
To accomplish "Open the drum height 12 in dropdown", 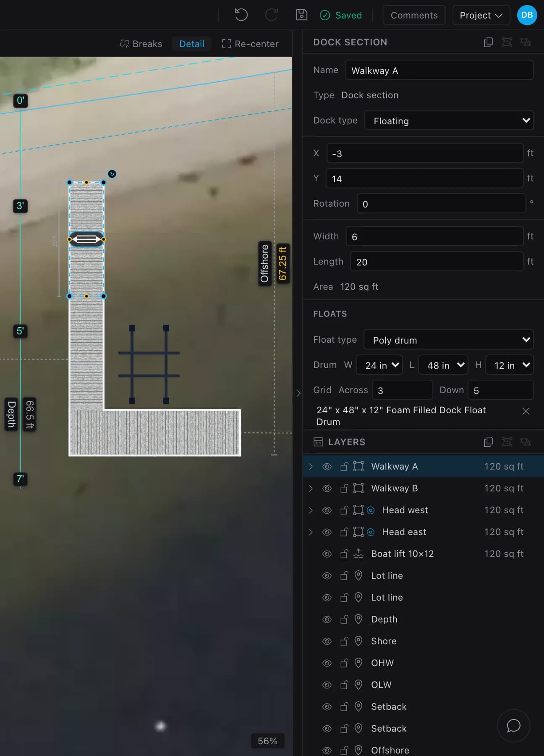I will [x=509, y=365].
